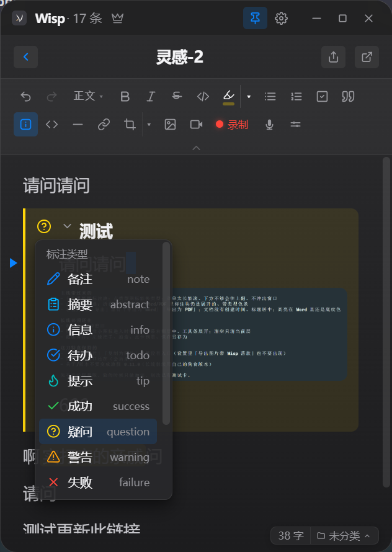Click the 38 字 word count
Screen dimensions: 392x552
(290, 535)
